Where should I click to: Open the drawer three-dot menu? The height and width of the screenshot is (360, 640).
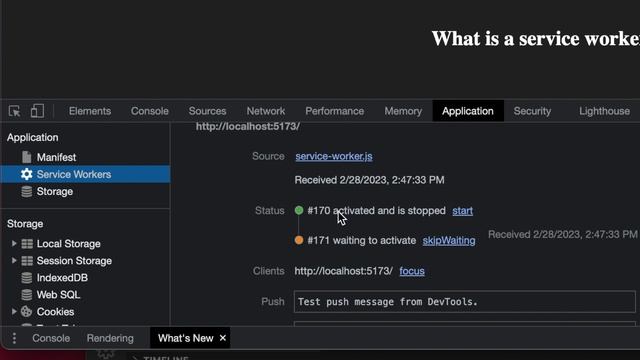pos(14,338)
